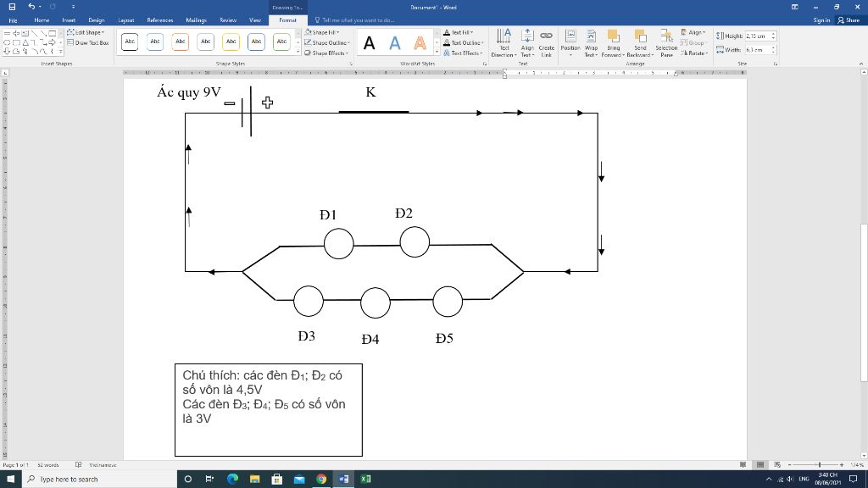Undo the last action
The image size is (868, 488).
tap(31, 7)
